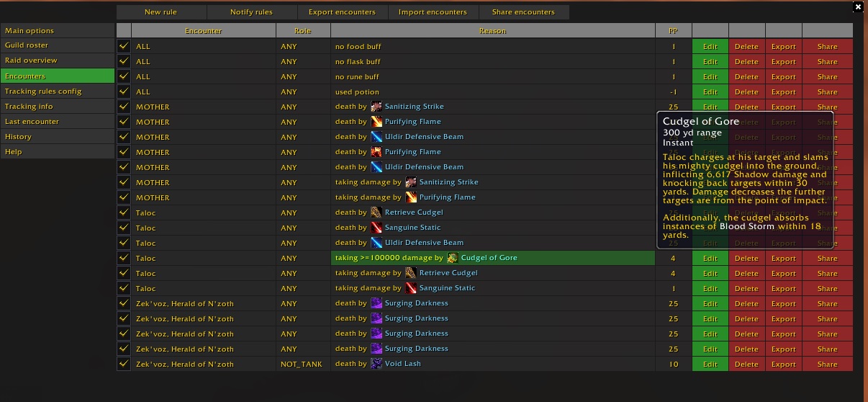
Task: Close the addon window with X
Action: (x=857, y=7)
